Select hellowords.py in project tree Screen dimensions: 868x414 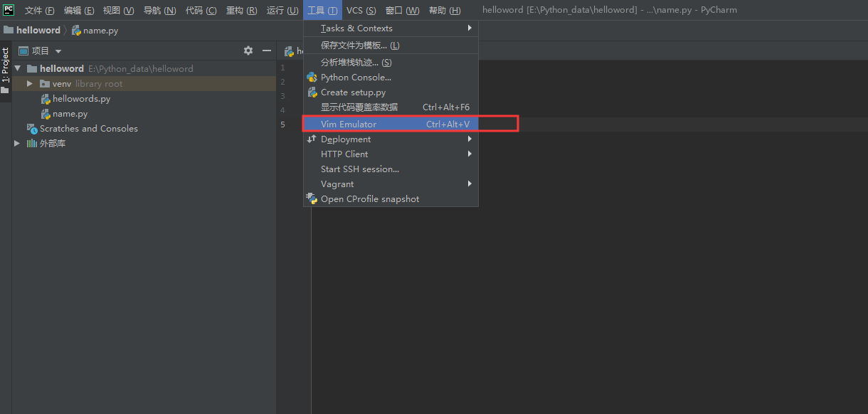(x=81, y=99)
